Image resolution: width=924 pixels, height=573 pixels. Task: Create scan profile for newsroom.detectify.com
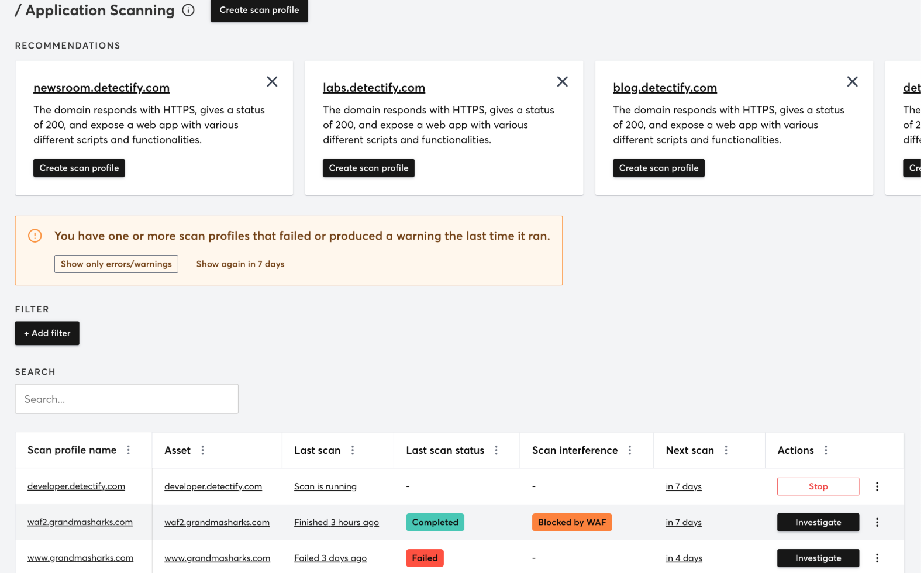(79, 168)
